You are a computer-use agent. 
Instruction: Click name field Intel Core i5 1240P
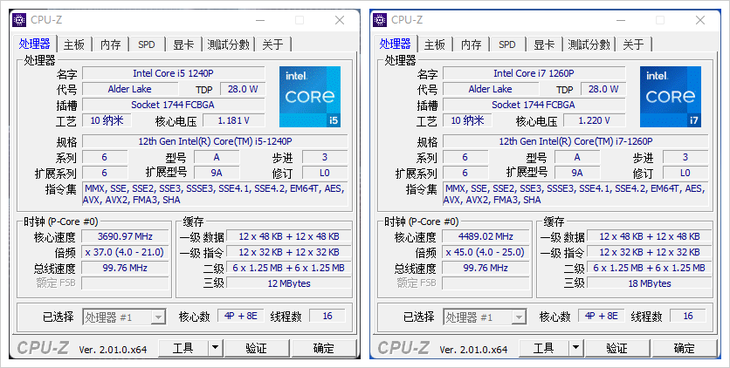click(x=173, y=73)
